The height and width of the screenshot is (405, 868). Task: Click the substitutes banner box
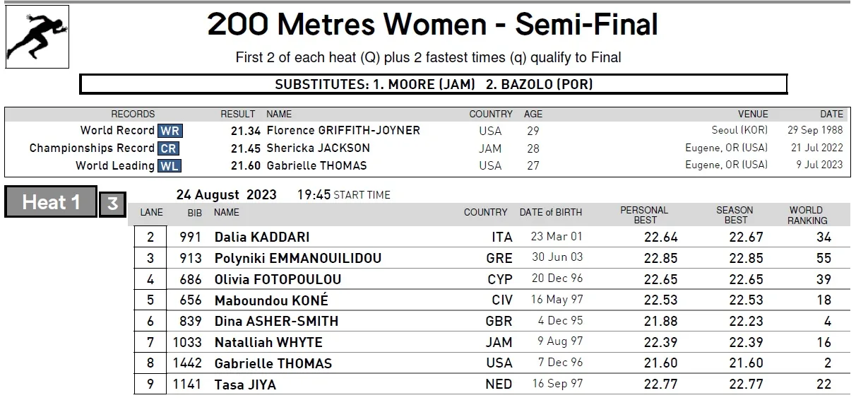coord(434,84)
